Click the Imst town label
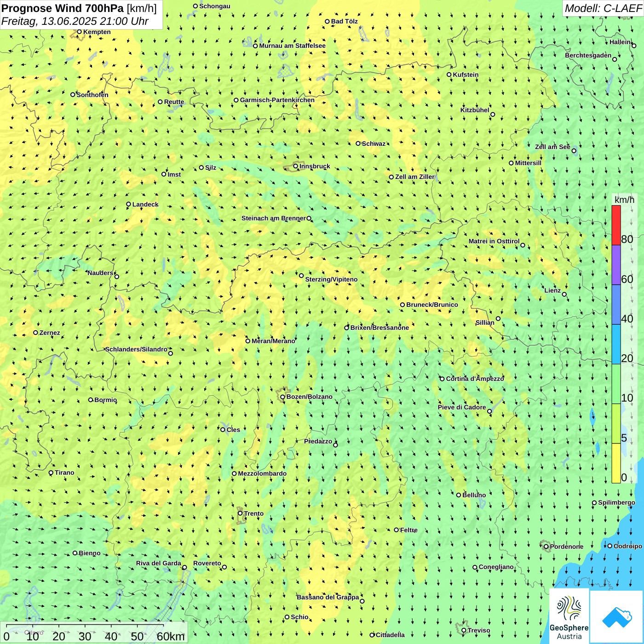This screenshot has height=644, width=644. (x=174, y=174)
